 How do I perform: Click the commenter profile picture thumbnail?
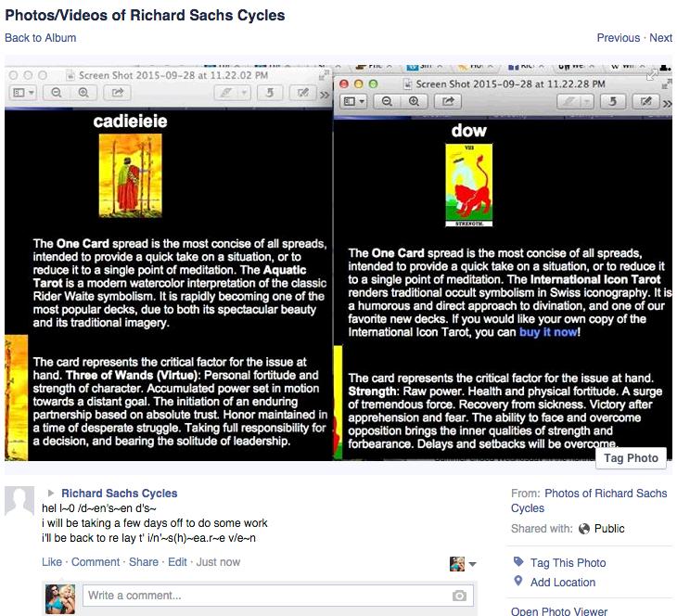point(60,598)
